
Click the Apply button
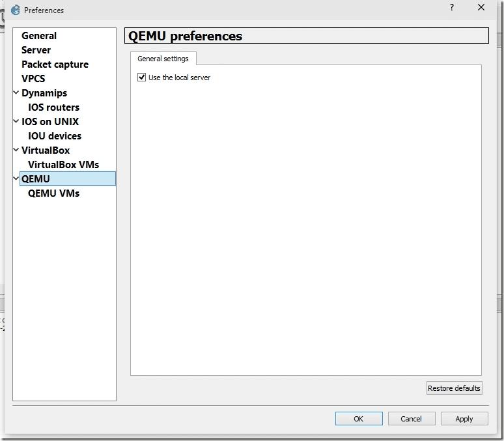(464, 418)
